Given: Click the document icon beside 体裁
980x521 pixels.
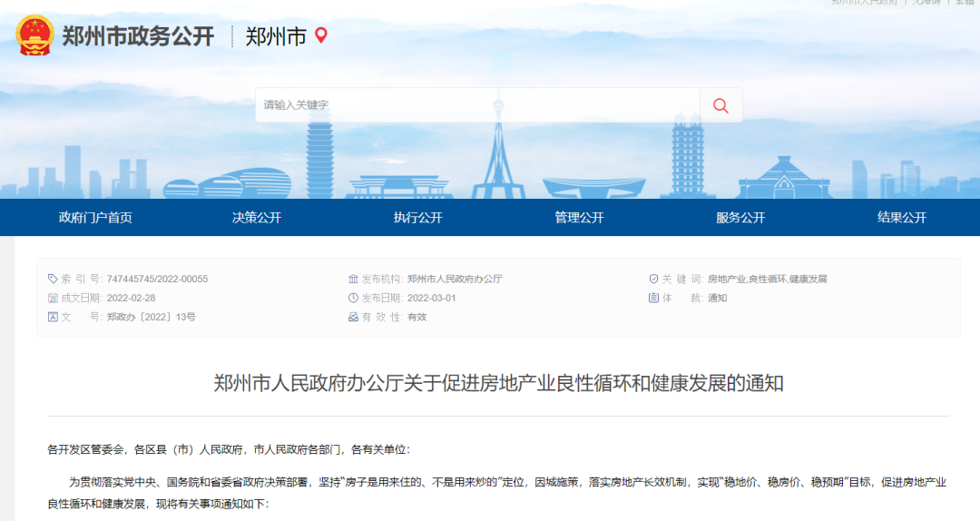Looking at the screenshot, I should pos(653,298).
